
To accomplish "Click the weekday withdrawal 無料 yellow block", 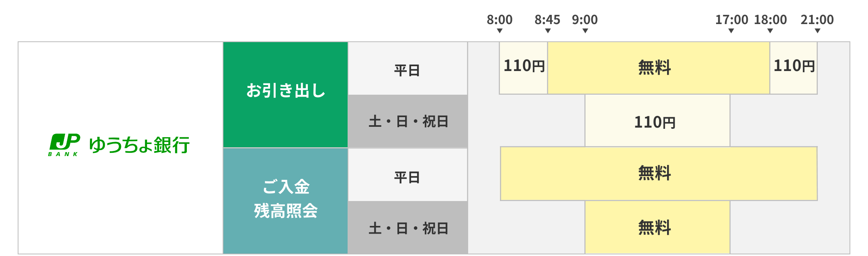I will point(655,67).
